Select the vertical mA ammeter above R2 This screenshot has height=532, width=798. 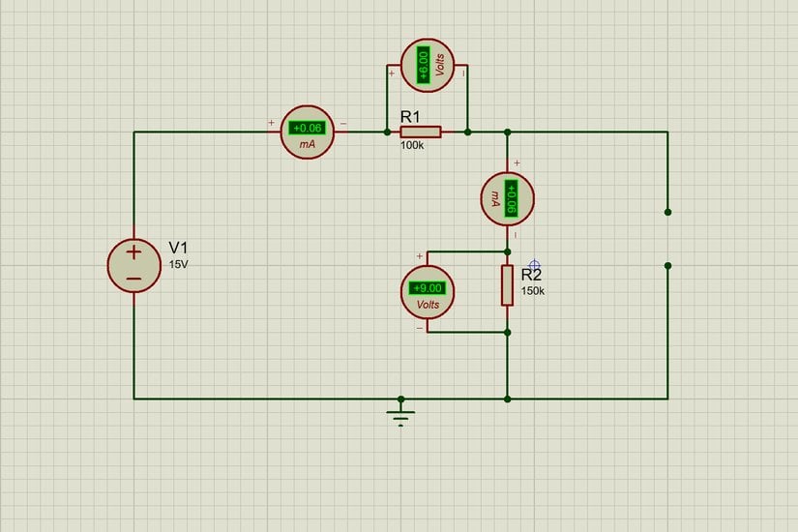pyautogui.click(x=508, y=199)
